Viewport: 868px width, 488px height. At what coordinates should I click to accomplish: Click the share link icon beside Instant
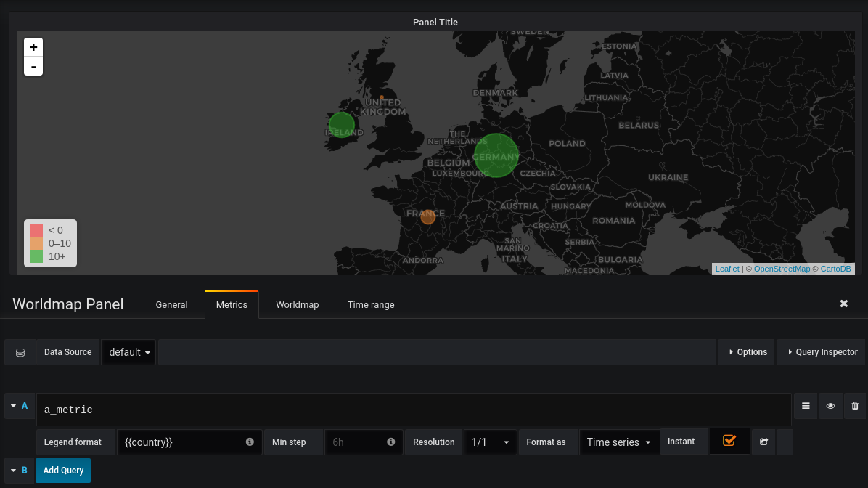[764, 442]
